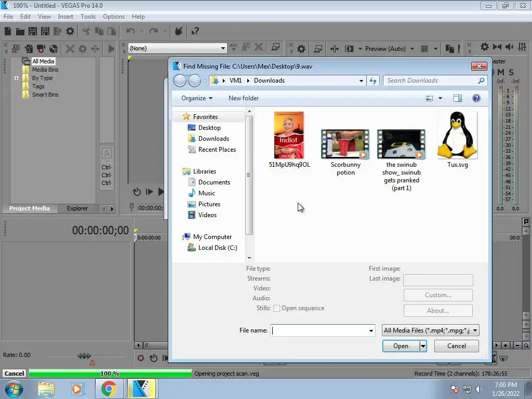Open the Tools menu
Image resolution: width=532 pixels, height=399 pixels.
point(88,17)
